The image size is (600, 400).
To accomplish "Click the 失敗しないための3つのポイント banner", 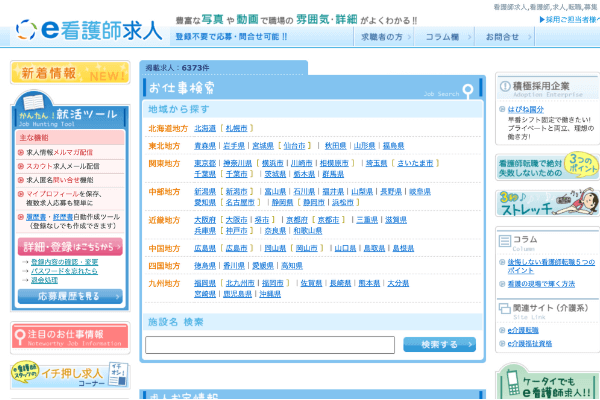I will [547, 166].
